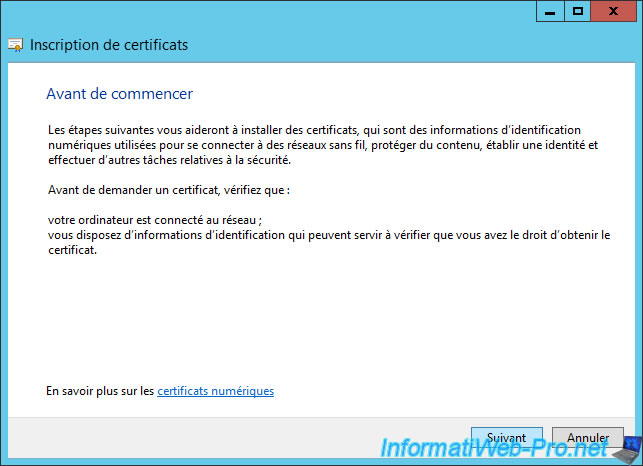
Task: Click the certificate enrollment title icon
Action: tap(16, 45)
